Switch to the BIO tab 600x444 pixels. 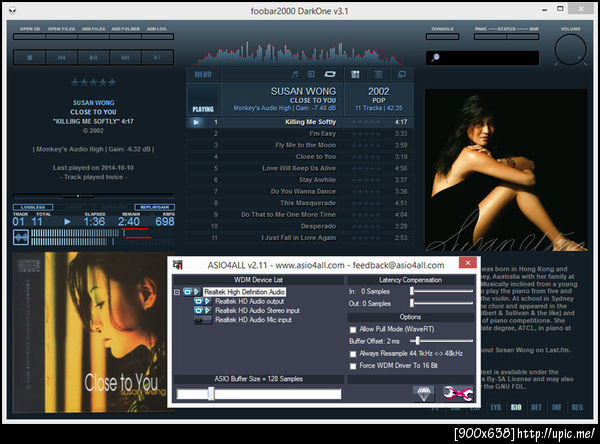[x=516, y=408]
